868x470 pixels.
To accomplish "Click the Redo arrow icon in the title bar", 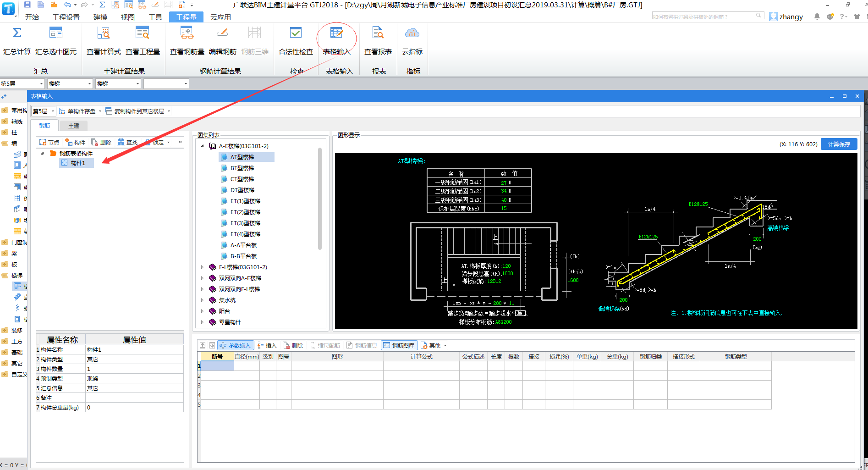I will 84,5.
